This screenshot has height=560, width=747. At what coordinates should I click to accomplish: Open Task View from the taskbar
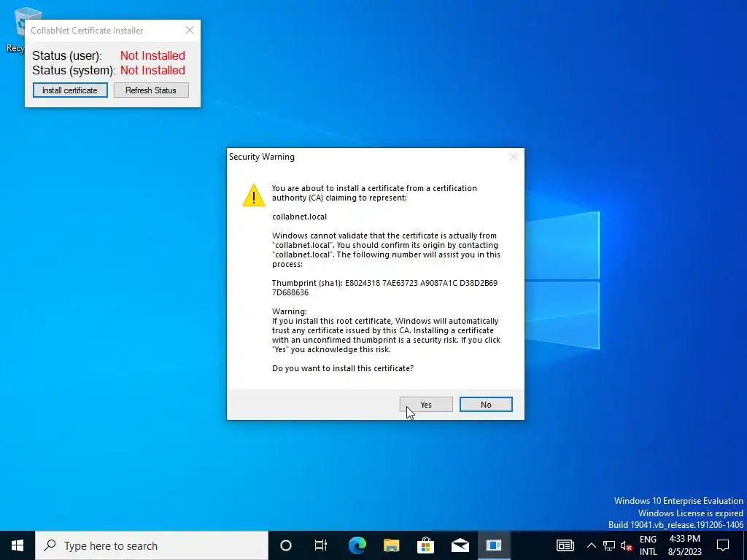tap(321, 545)
